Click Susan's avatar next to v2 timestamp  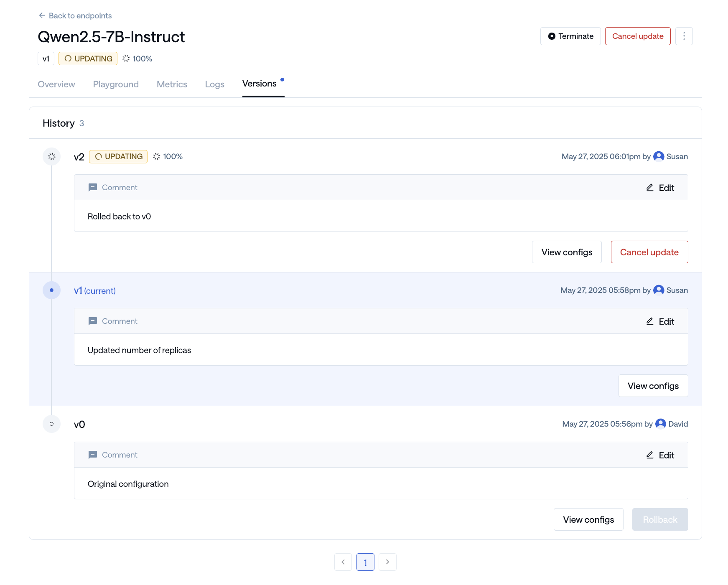coord(659,156)
